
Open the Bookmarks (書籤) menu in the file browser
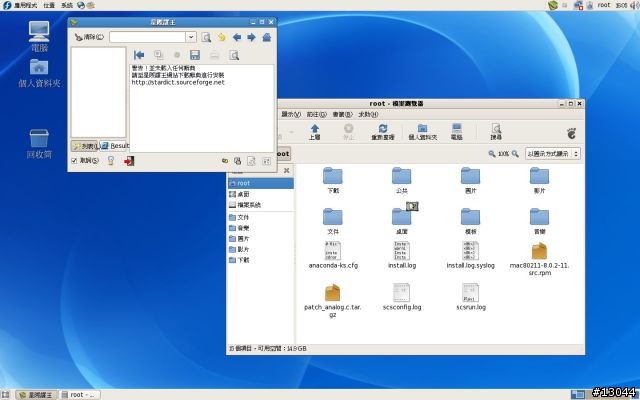[342, 114]
